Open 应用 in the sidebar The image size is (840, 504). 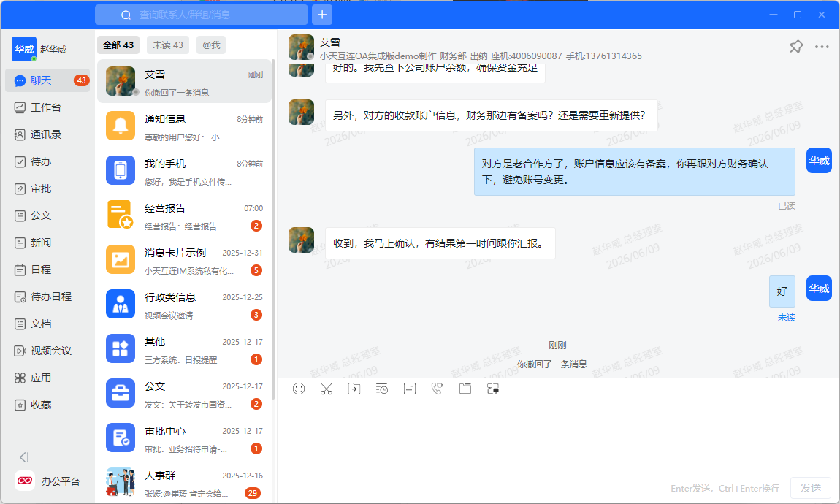coord(47,378)
